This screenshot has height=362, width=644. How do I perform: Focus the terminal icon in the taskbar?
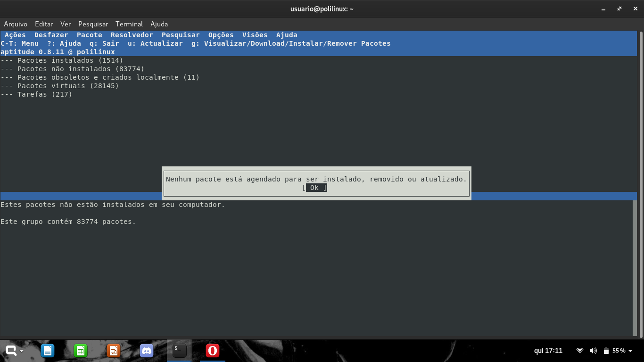click(179, 351)
